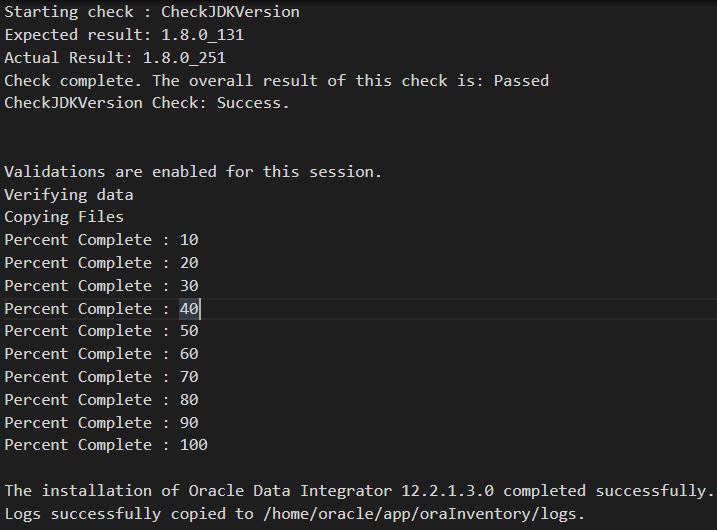The height and width of the screenshot is (530, 717).
Task: Click the 'Percent Complete : 30' line
Action: (x=101, y=286)
